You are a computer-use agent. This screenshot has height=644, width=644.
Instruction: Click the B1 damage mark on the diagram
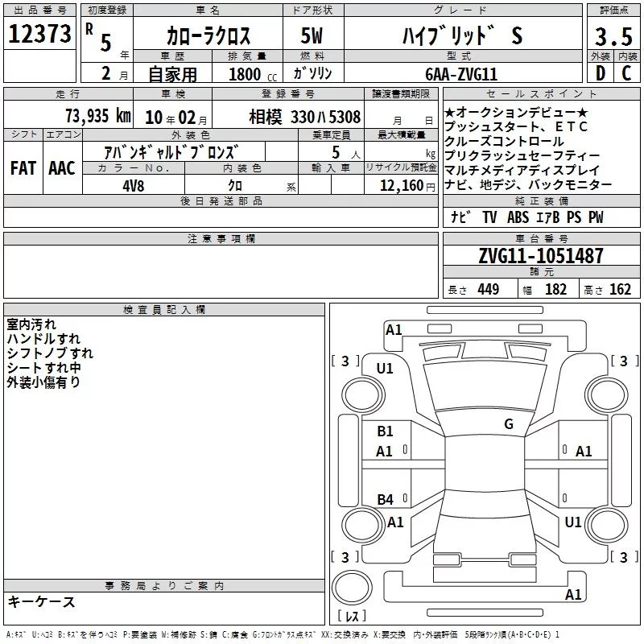click(x=385, y=431)
